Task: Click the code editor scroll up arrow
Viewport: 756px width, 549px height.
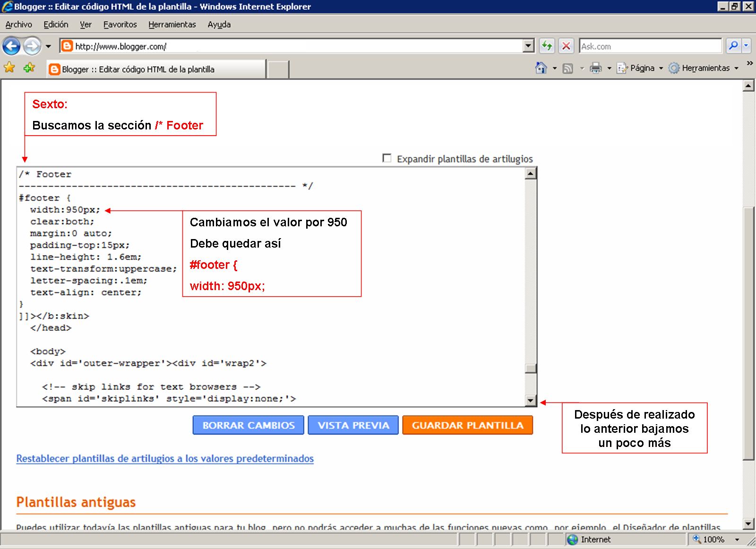Action: [531, 173]
